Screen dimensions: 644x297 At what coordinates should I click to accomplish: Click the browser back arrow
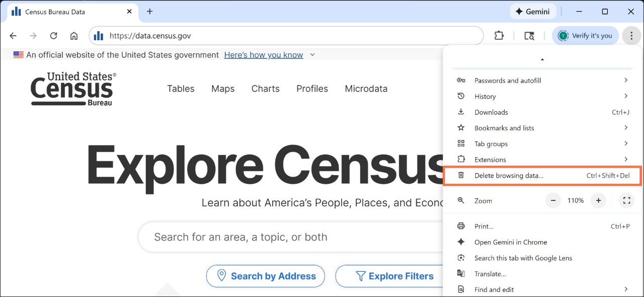(x=13, y=36)
